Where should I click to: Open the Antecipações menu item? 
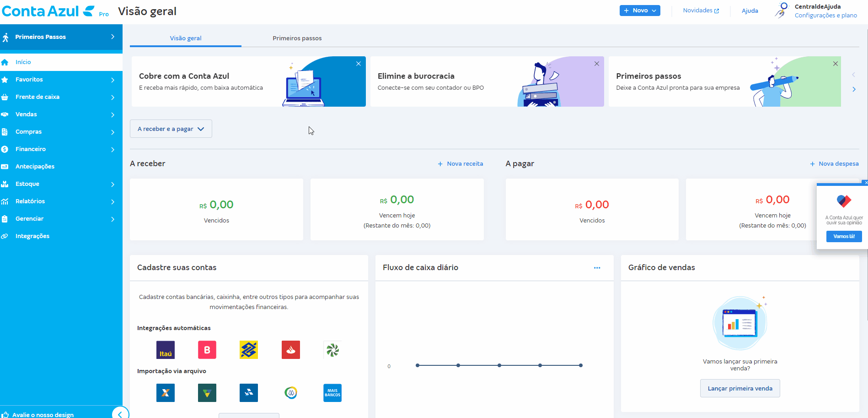pos(61,167)
